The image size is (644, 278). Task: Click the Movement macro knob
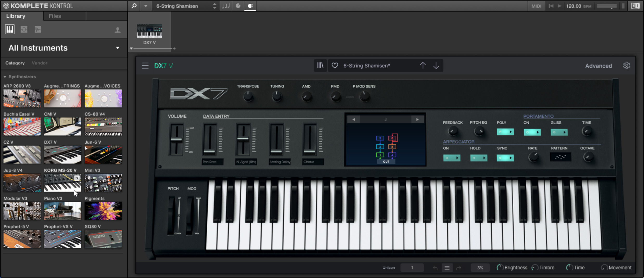point(604,267)
